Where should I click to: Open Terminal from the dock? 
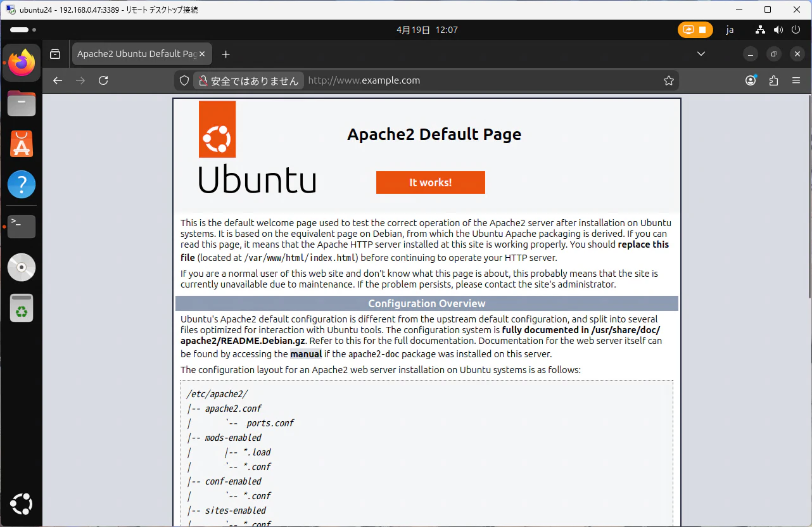(x=22, y=226)
